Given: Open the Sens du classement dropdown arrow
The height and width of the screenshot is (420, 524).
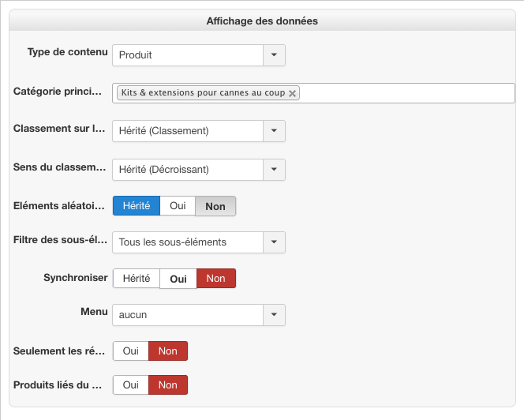Looking at the screenshot, I should point(274,170).
